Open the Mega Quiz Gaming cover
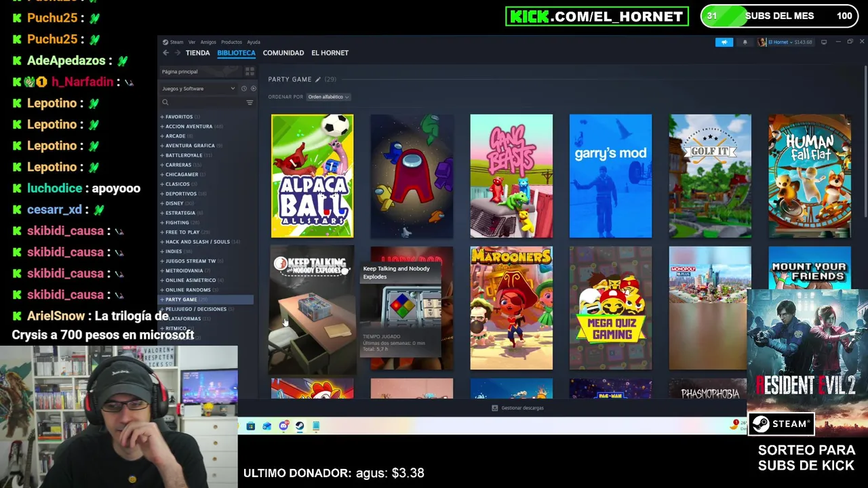The width and height of the screenshot is (868, 488). tap(610, 308)
